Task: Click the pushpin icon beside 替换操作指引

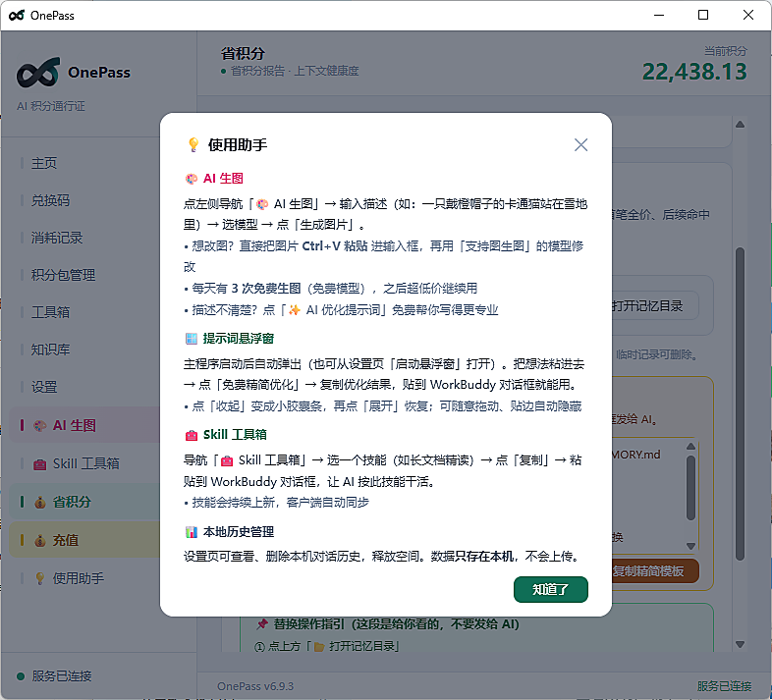Action: point(262,624)
